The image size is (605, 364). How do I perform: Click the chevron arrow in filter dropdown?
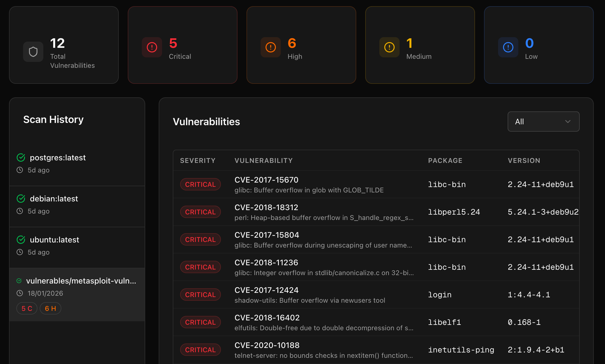568,122
